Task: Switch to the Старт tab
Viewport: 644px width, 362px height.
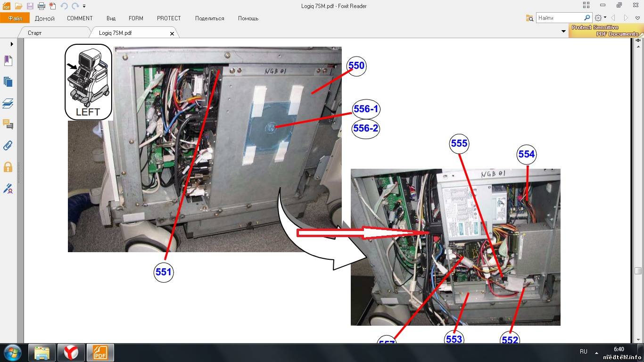Action: (x=35, y=33)
